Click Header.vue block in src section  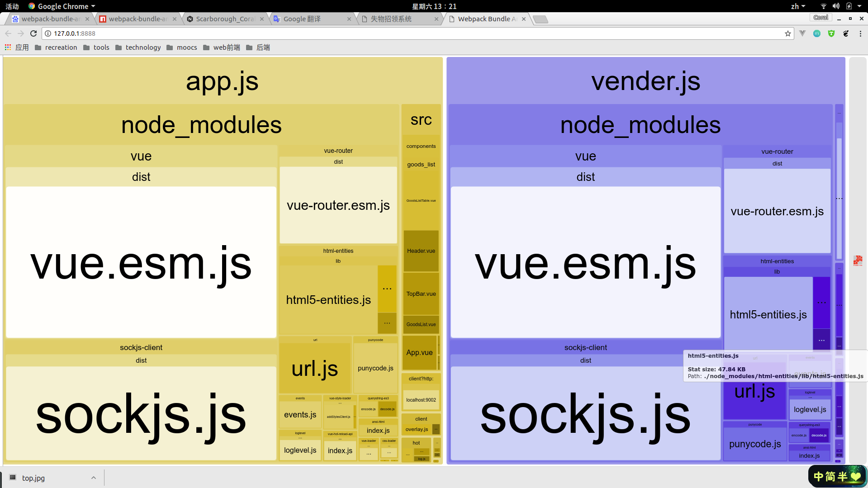[421, 251]
